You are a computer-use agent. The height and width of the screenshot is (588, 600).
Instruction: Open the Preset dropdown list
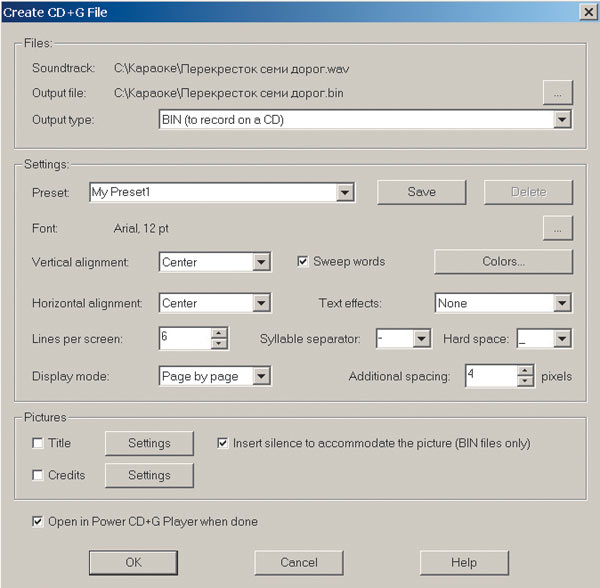point(345,192)
